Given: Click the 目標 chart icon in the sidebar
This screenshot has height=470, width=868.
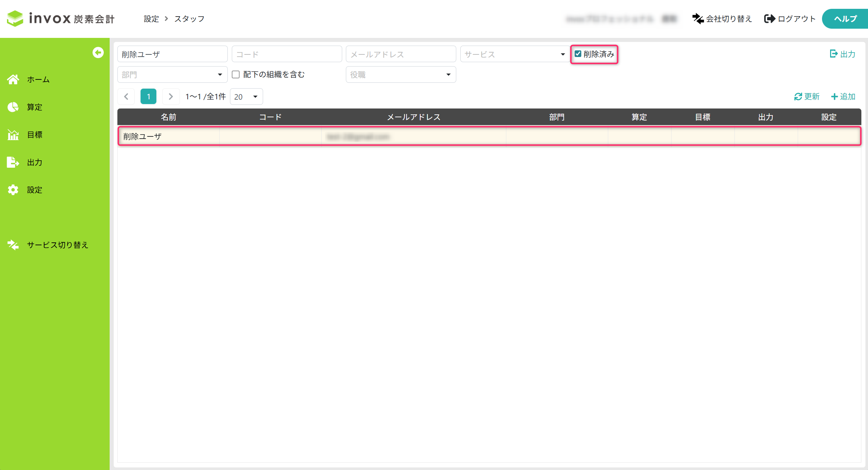Looking at the screenshot, I should point(13,135).
